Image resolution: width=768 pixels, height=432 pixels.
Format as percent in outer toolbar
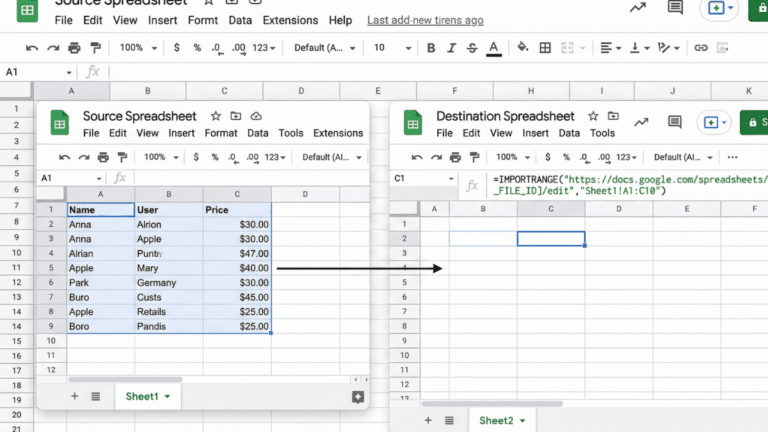tap(197, 48)
